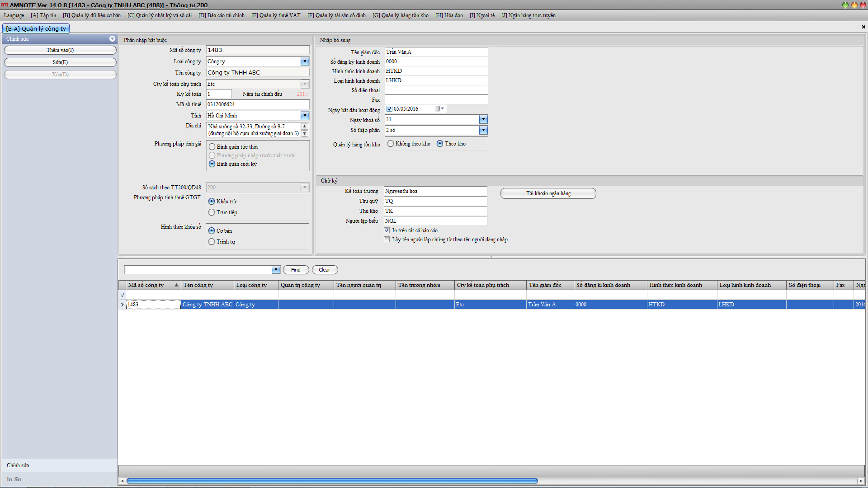Image resolution: width=868 pixels, height=488 pixels.
Task: Open the Ngày khoá sổ dropdown
Action: tap(483, 119)
